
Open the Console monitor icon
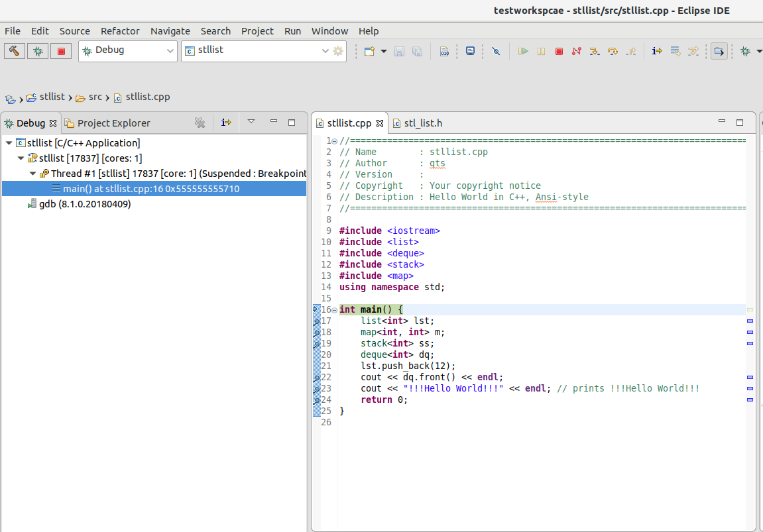(470, 51)
